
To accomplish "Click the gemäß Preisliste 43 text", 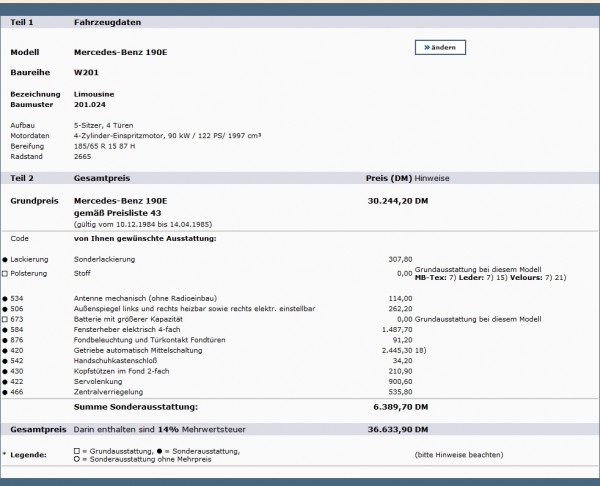I will coord(117,213).
